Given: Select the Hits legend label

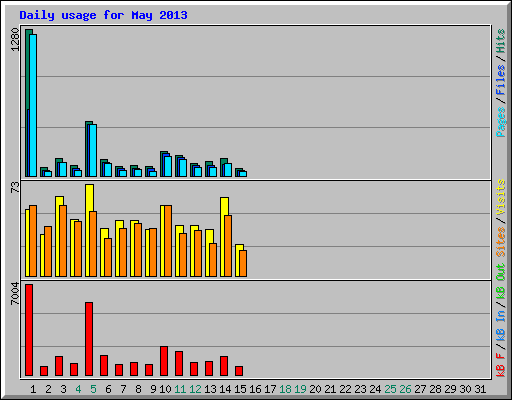Looking at the screenshot, I should [x=501, y=41].
